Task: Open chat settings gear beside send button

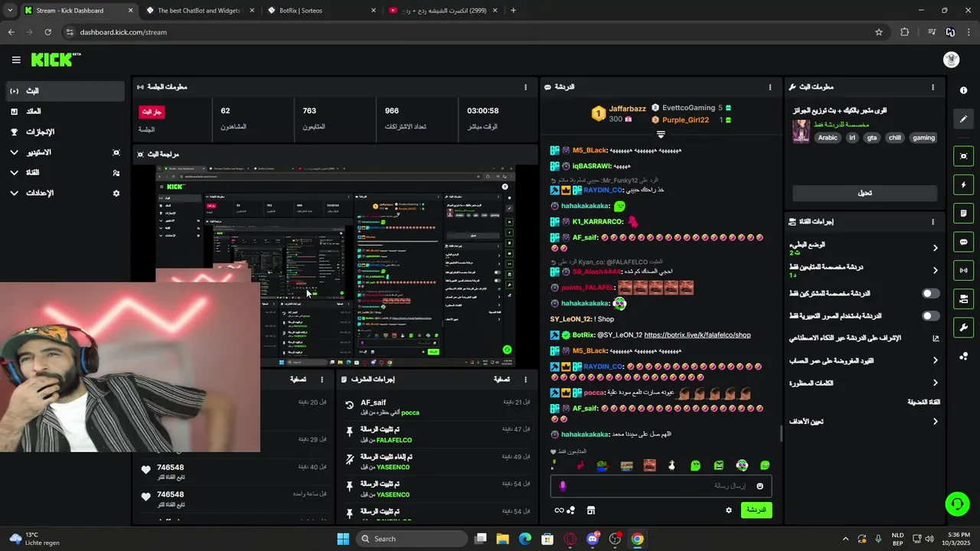Action: coord(728,510)
